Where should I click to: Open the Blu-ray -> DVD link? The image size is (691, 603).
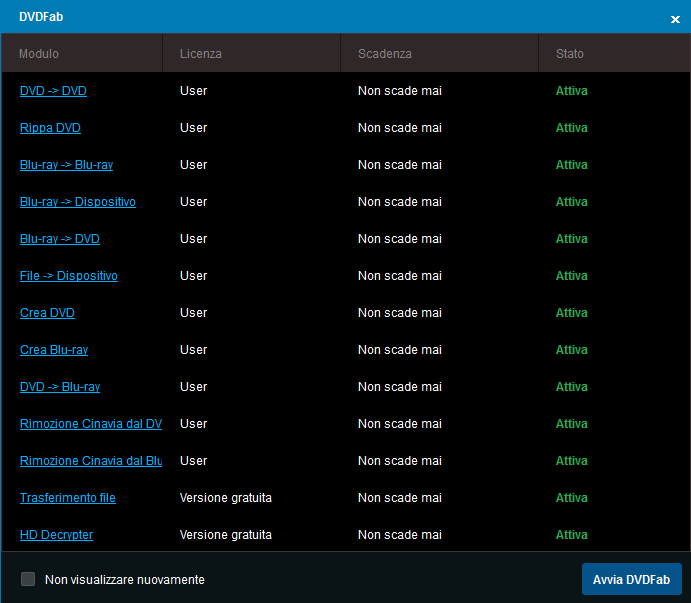coord(60,239)
